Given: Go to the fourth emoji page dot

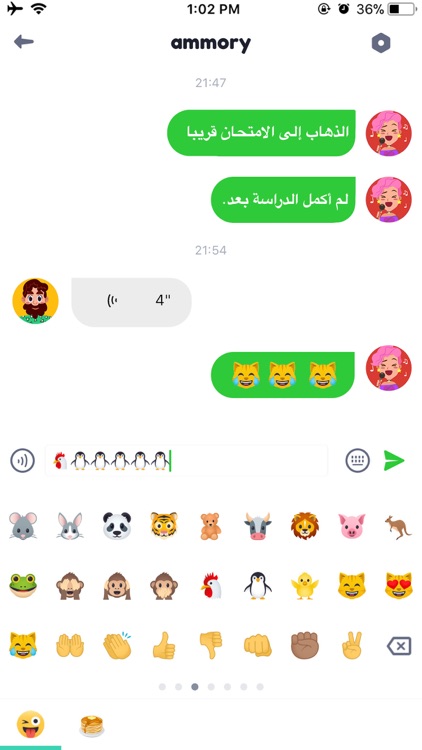Looking at the screenshot, I should (x=211, y=687).
